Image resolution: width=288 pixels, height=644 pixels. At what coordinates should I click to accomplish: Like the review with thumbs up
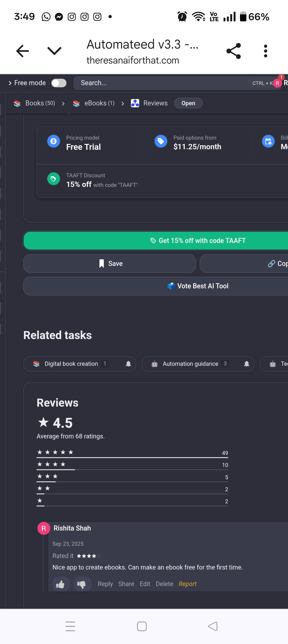tap(61, 584)
